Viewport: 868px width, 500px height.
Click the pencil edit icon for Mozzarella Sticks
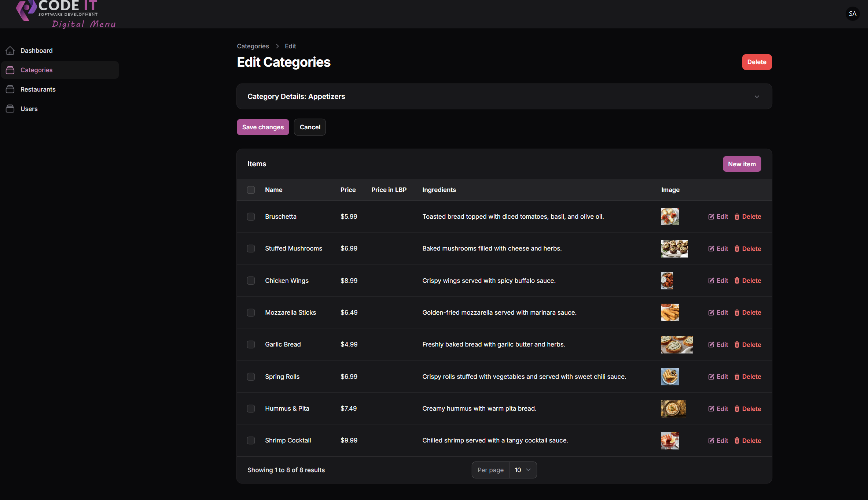[x=711, y=312]
